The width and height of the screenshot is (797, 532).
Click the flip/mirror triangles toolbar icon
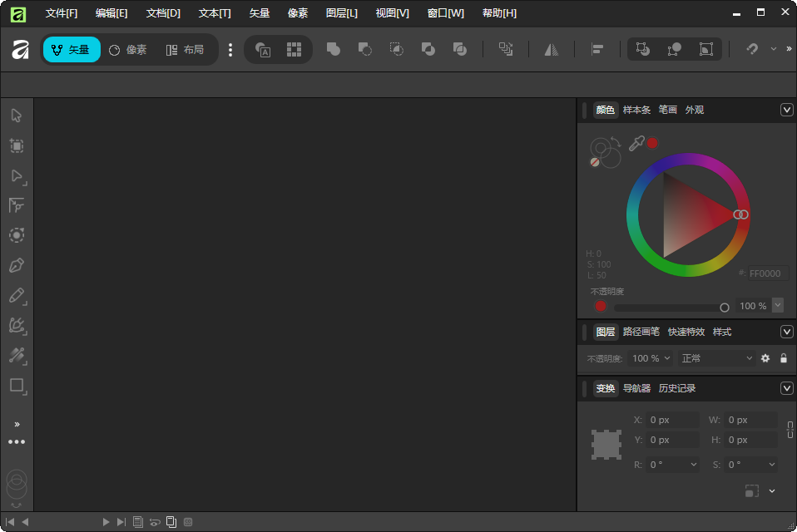pyautogui.click(x=552, y=49)
